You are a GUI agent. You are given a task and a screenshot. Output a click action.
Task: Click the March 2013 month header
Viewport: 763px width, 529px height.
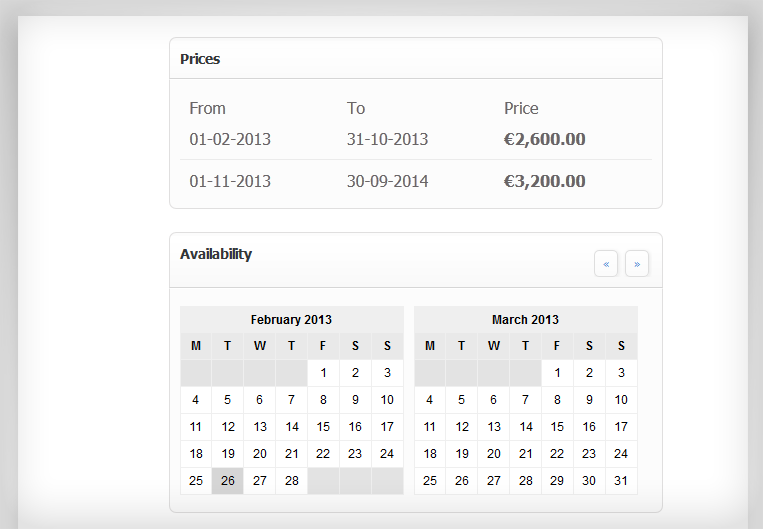click(526, 320)
